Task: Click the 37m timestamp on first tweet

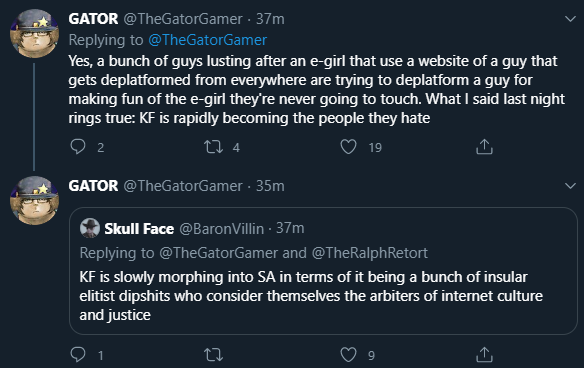Action: [270, 19]
